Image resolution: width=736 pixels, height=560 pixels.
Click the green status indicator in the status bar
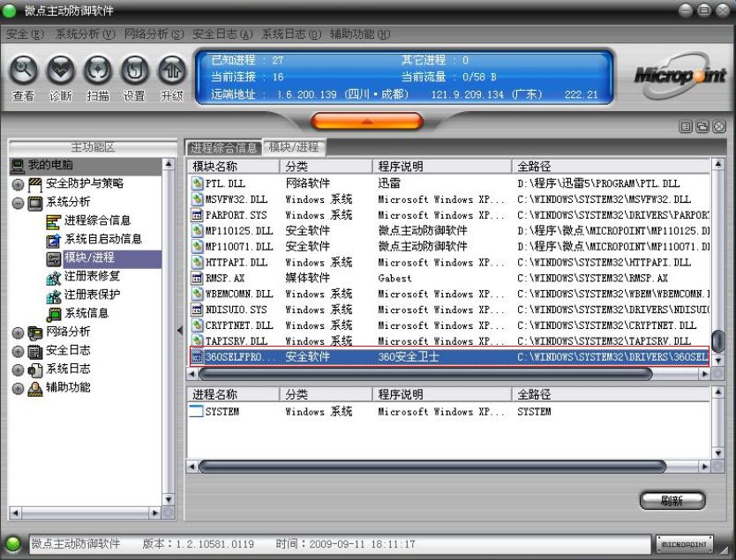[13, 544]
